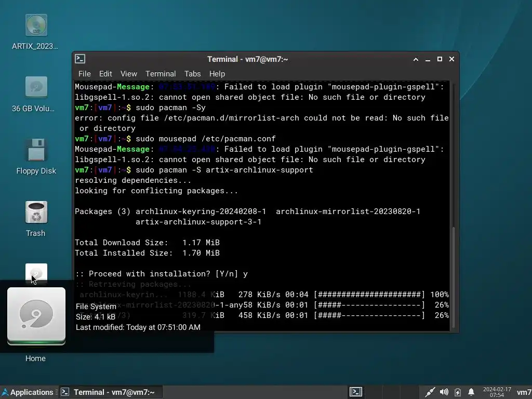
Task: Click the 'sudo mousepad /etc/pacman.conf' command text
Action: coord(206,139)
